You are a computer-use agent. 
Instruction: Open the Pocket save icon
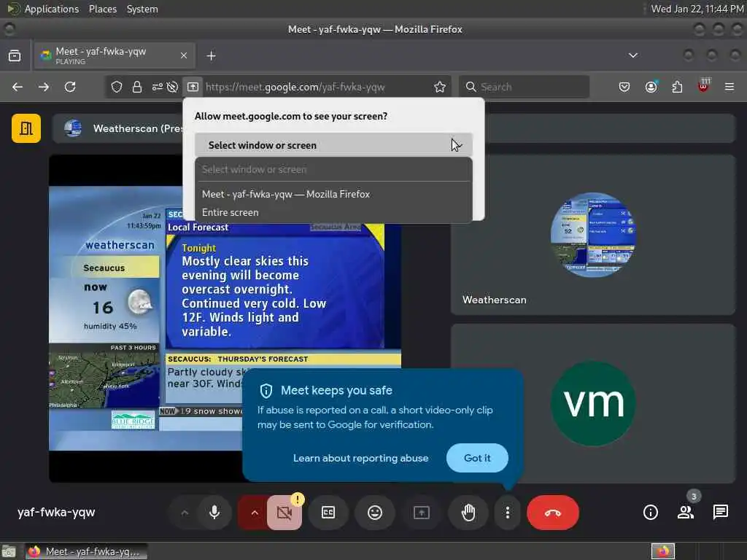point(624,87)
